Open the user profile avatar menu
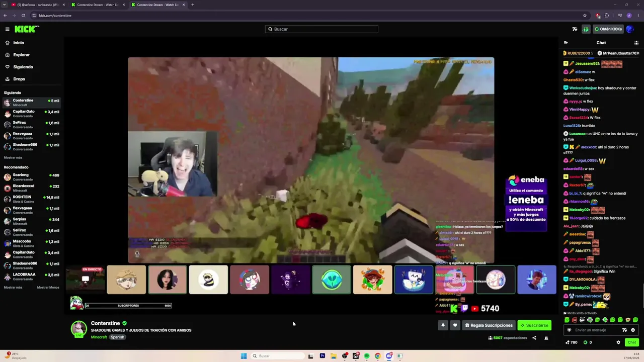The image size is (644, 362). point(630,29)
